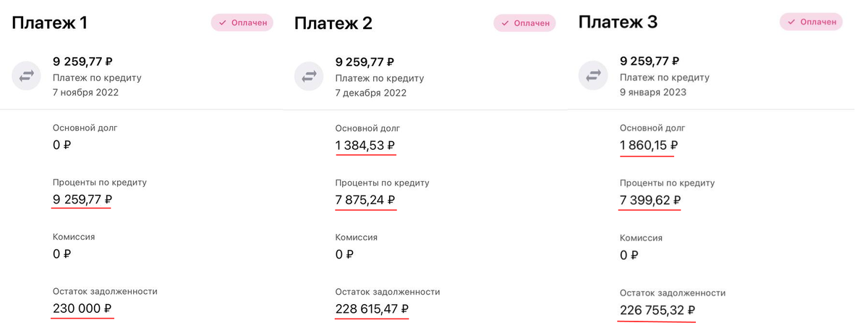Click the Оплачен badge on Платеж 2
The width and height of the screenshot is (868, 336).
tap(524, 23)
